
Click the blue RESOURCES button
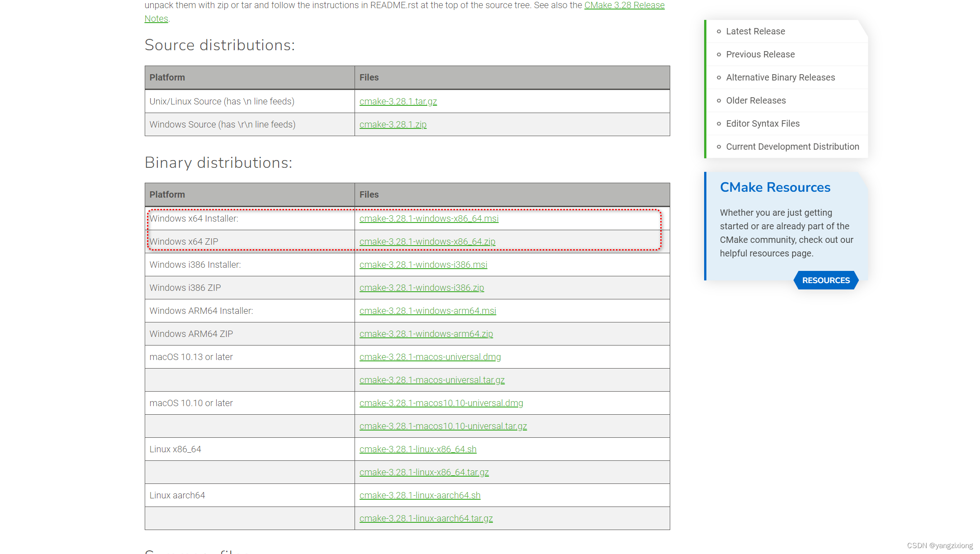click(826, 280)
